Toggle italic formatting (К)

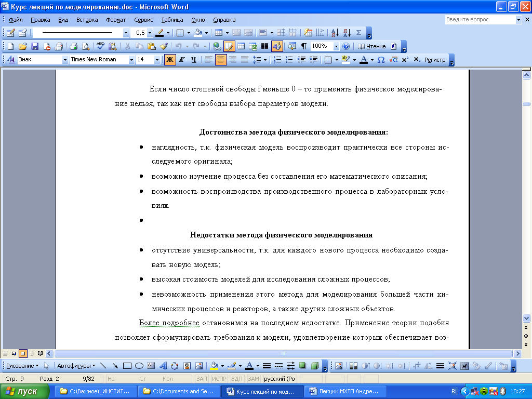(x=182, y=60)
